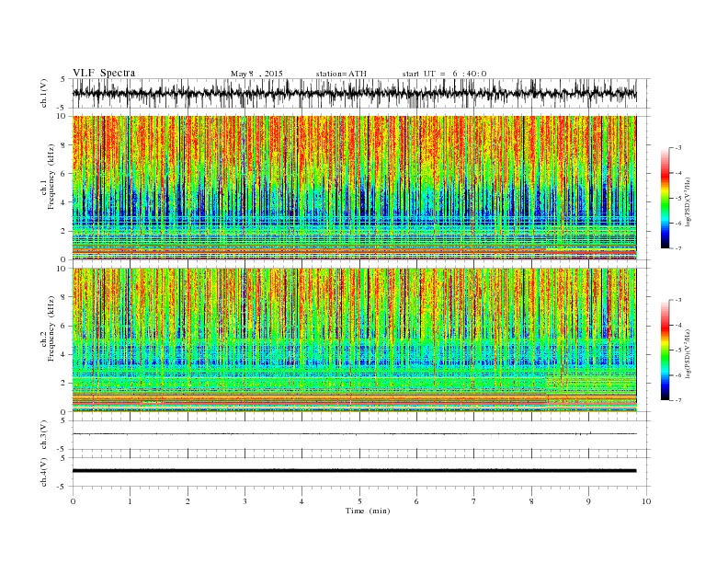Image resolution: width=728 pixels, height=563 pixels.
Task: Click the "7" tick on the time axis
Action: point(474,501)
